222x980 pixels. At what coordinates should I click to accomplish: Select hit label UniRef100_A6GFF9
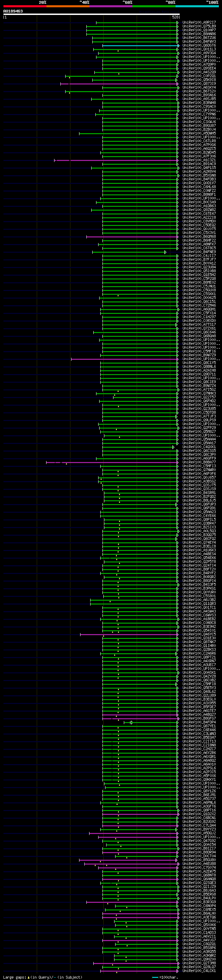[x=199, y=459]
